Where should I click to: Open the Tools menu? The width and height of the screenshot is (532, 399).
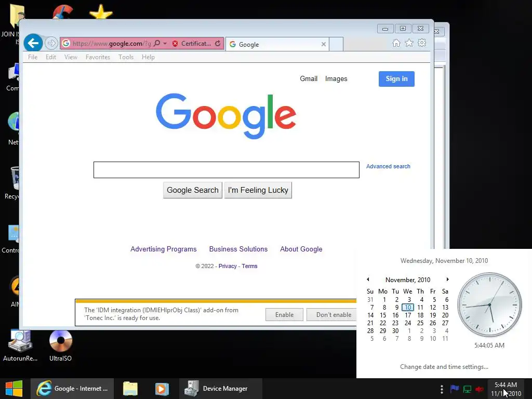126,57
